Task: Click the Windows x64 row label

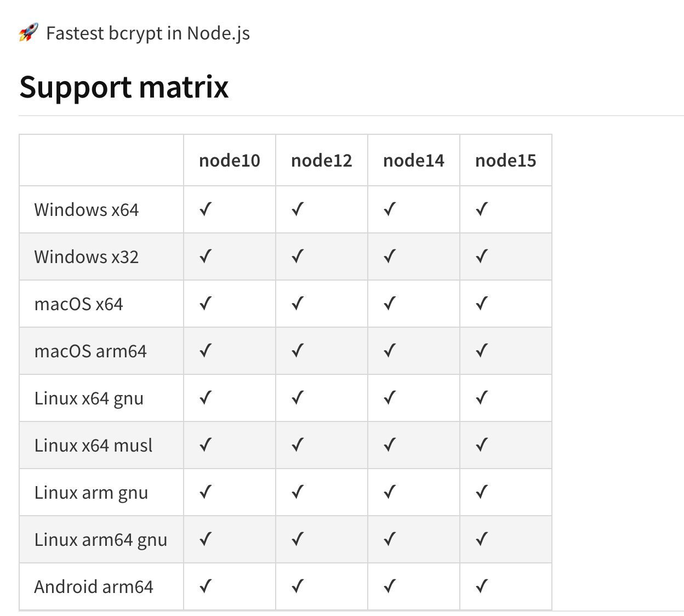Action: pos(87,210)
